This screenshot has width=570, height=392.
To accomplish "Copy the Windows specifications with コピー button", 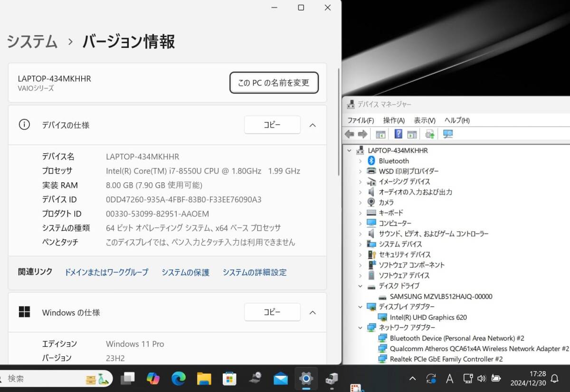I will pos(272,312).
